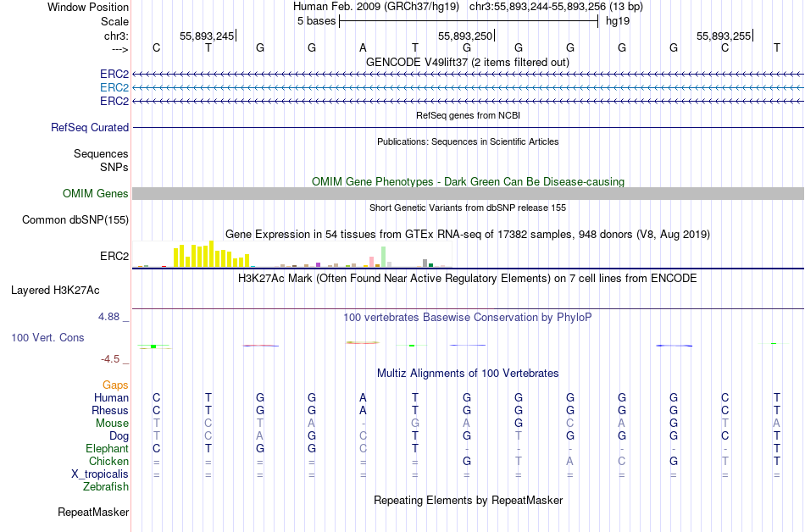The image size is (805, 532).
Task: Click the OMIM Gene Phenotypes track title
Action: pyautogui.click(x=468, y=181)
